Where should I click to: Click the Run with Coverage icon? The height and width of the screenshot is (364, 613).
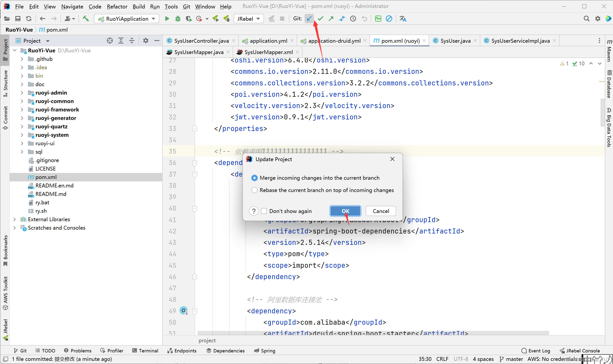tap(188, 19)
